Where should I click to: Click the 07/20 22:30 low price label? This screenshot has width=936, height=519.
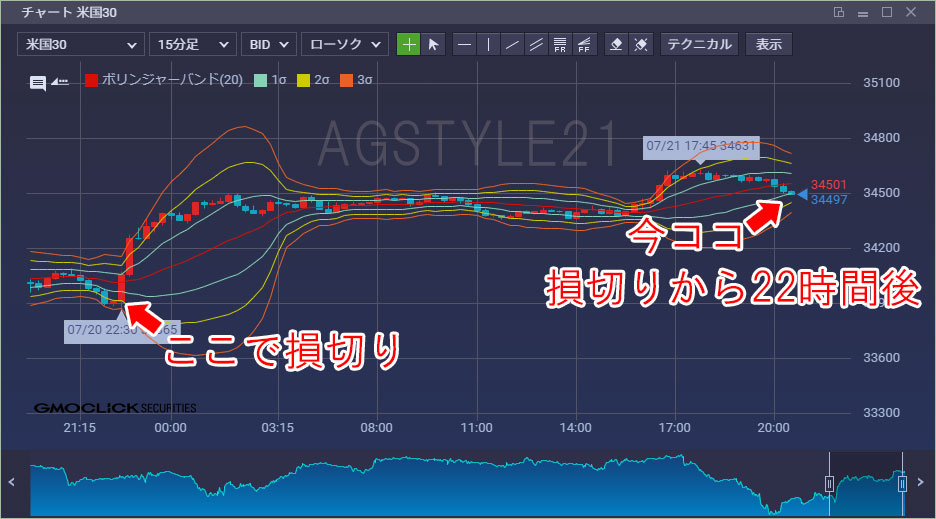click(x=122, y=330)
